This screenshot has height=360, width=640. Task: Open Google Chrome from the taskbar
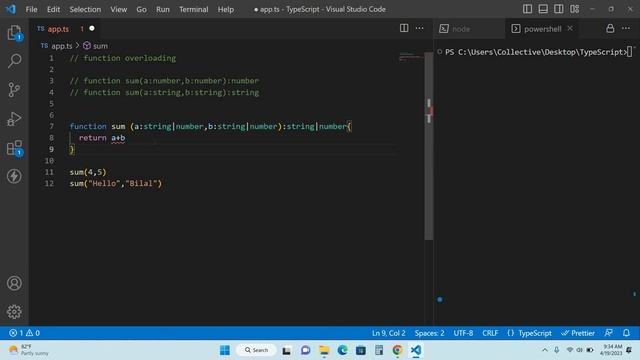[x=398, y=350]
